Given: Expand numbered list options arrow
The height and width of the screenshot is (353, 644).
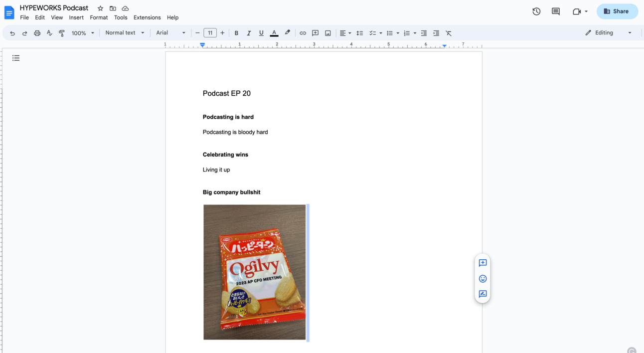Looking at the screenshot, I should tap(415, 33).
